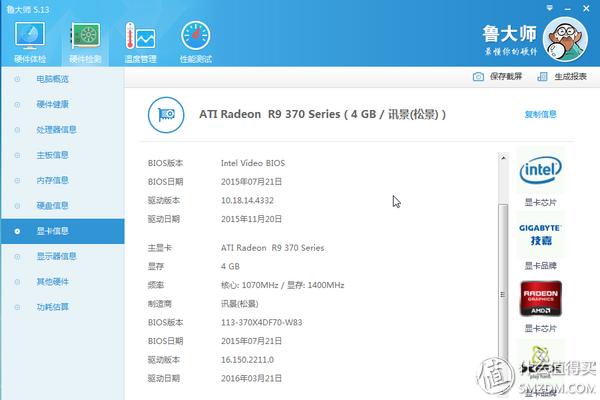
Task: Click the 显存 4 GB value
Action: click(x=230, y=266)
